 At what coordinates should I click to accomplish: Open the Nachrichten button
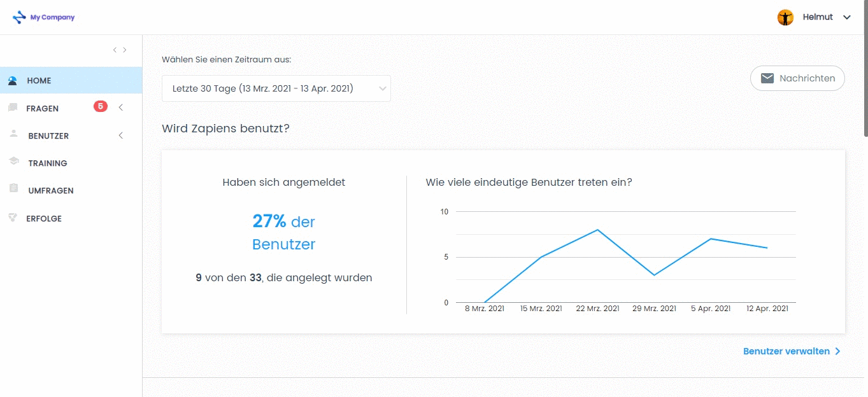point(797,78)
